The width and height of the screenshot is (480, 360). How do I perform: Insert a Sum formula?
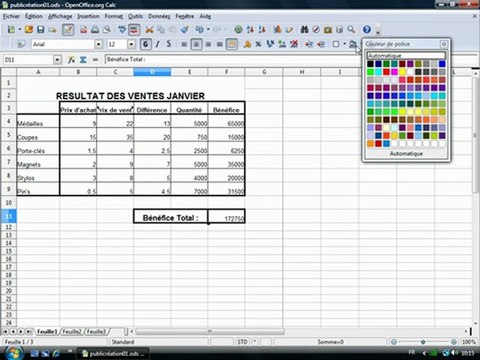click(83, 60)
